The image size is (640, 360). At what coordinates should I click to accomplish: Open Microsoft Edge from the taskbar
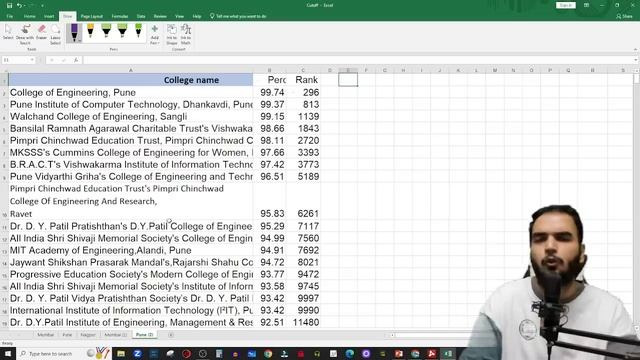coord(350,353)
